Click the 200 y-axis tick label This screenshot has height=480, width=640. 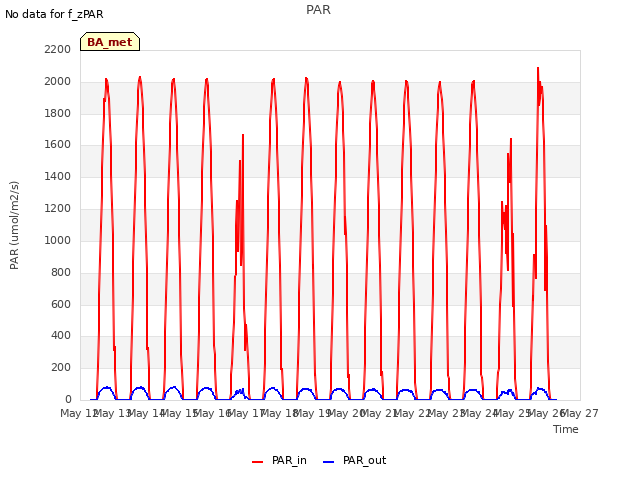pos(61,367)
